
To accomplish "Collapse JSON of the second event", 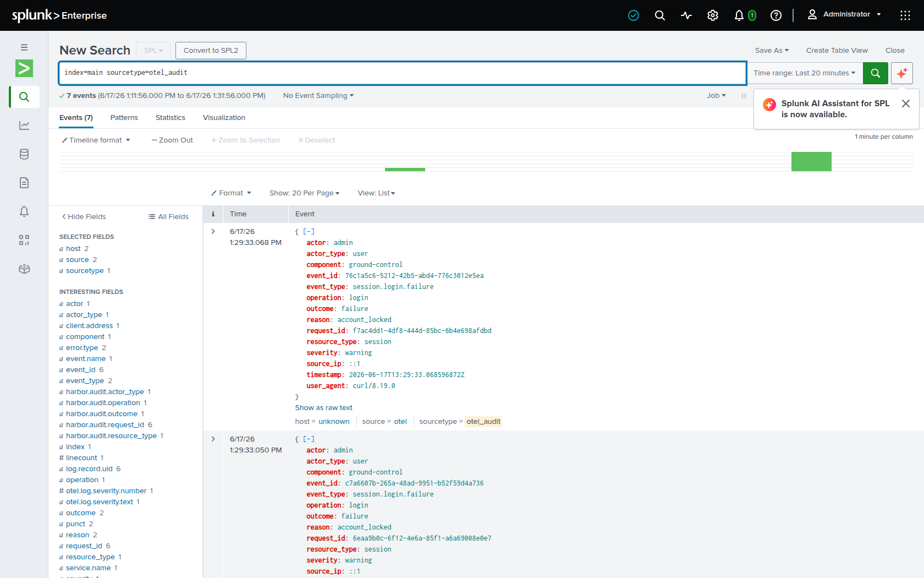I will [x=309, y=439].
